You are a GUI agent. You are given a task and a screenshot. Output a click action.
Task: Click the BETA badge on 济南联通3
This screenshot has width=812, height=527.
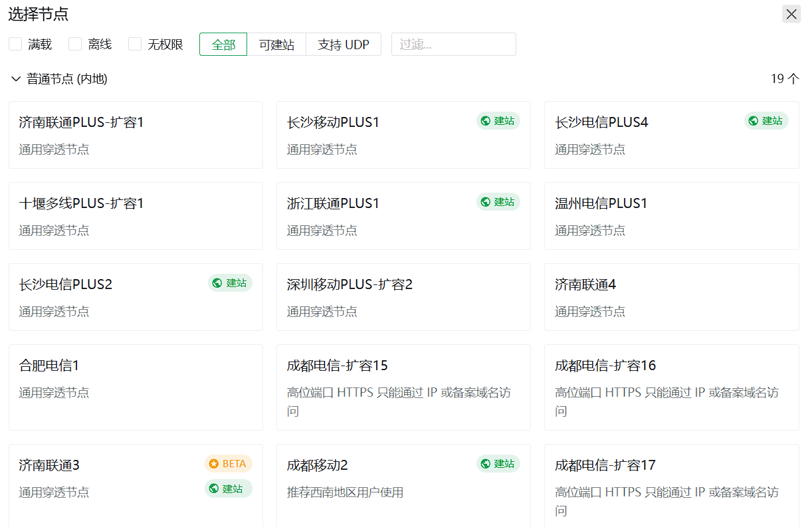228,464
